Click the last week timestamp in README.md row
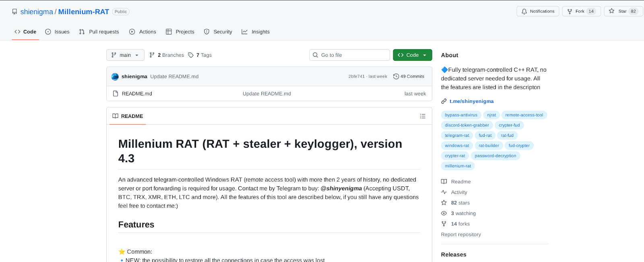644x262 pixels. point(415,94)
